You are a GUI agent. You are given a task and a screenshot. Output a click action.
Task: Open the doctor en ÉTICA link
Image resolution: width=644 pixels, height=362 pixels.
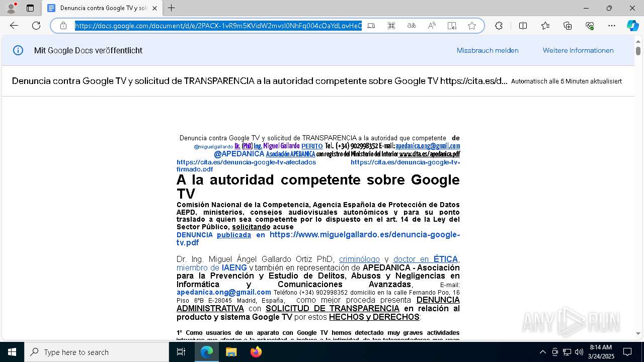pos(426,259)
